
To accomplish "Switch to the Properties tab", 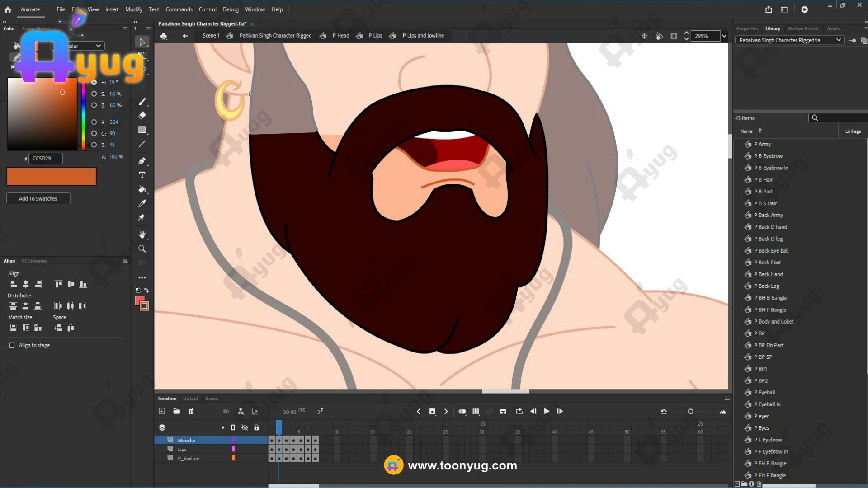I will tap(747, 28).
